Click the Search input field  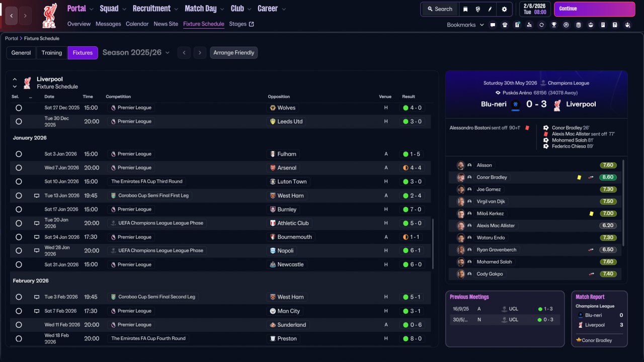tap(439, 9)
